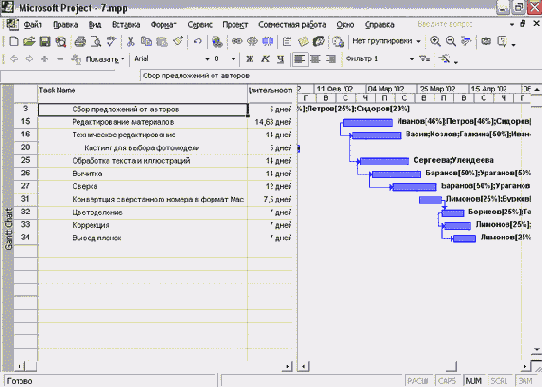Click the Gantt Chart view bar
The image size is (542, 387).
8,228
